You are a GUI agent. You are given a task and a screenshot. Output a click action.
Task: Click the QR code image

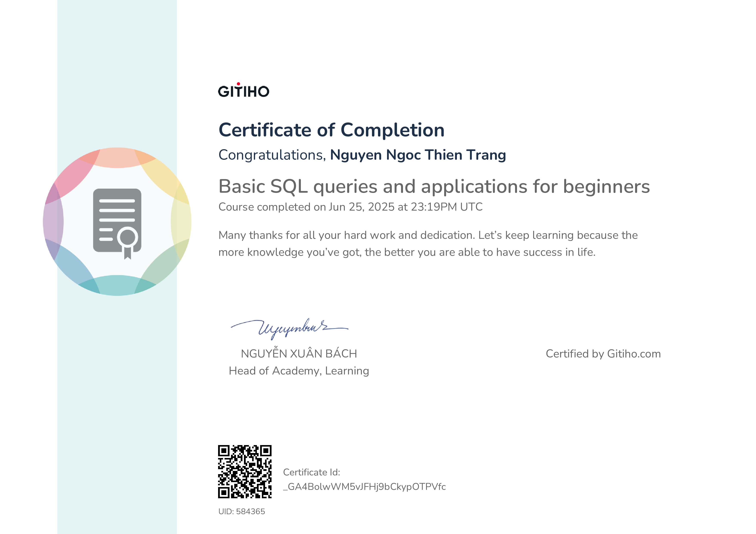(245, 472)
